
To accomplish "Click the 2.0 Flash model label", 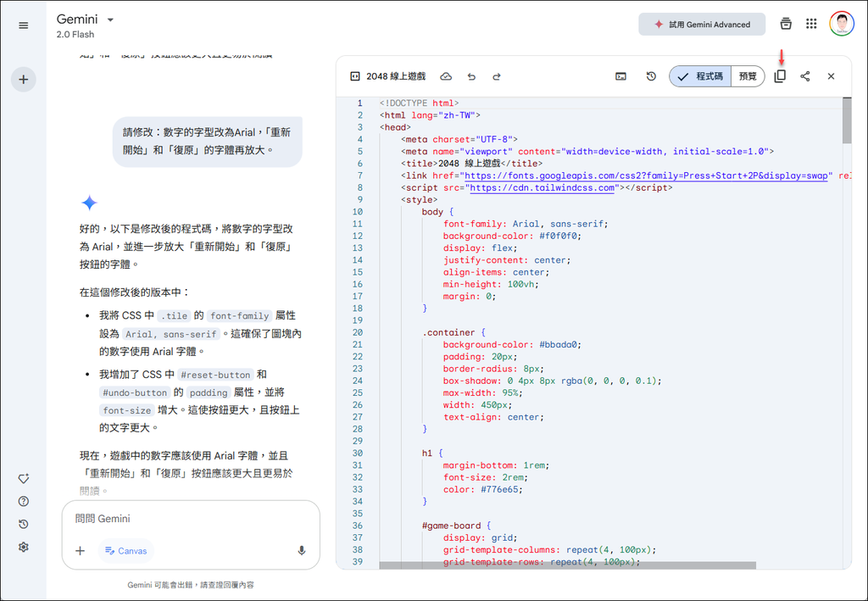I will pyautogui.click(x=75, y=34).
